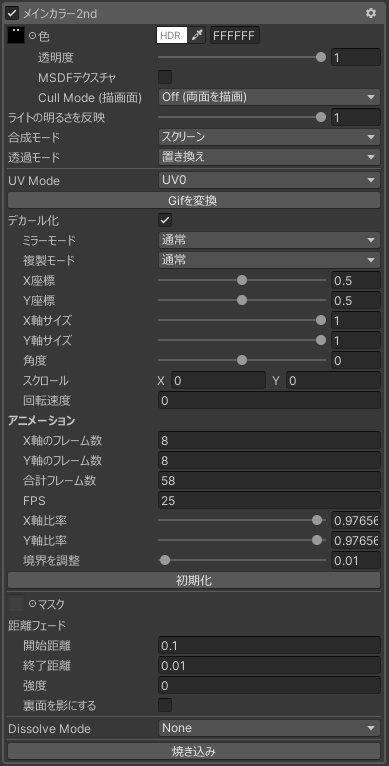389x766 pixels.
Task: Enable 裏面を影にする checkbox
Action: click(165, 705)
